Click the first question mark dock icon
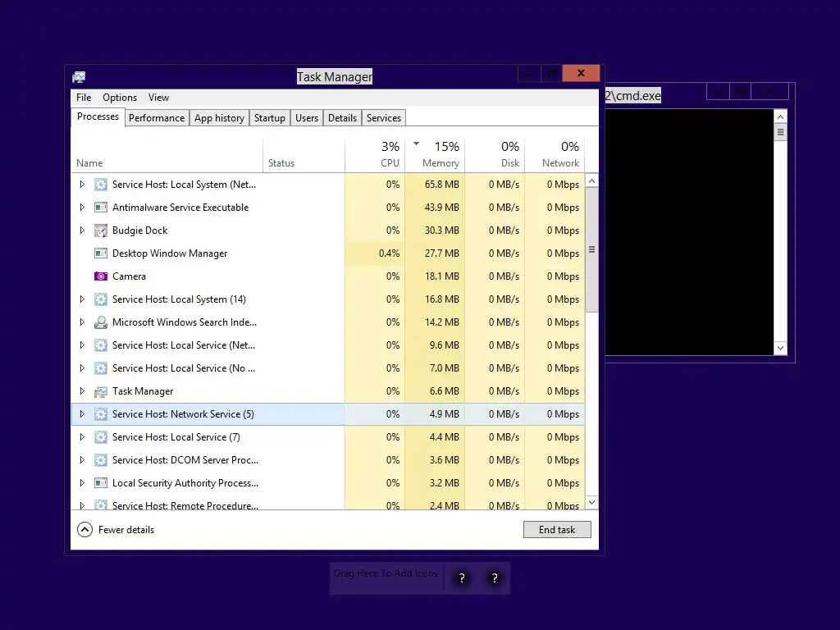 (x=462, y=578)
